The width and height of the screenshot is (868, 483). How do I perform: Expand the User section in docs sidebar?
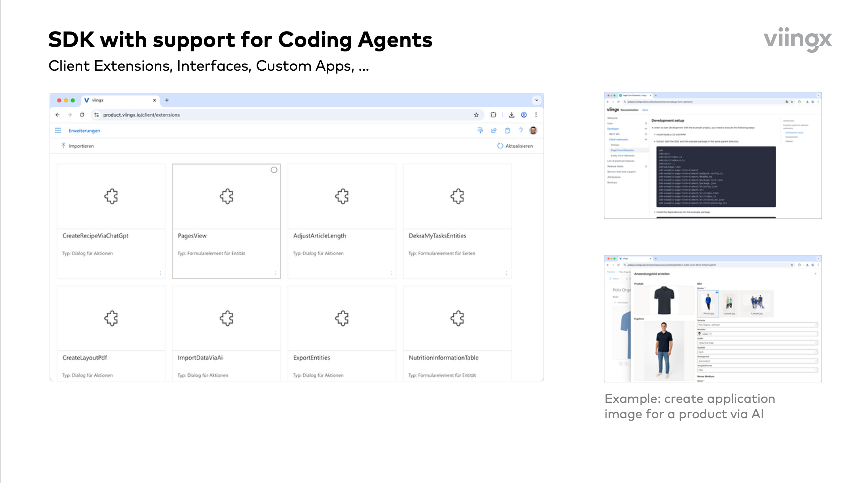646,123
